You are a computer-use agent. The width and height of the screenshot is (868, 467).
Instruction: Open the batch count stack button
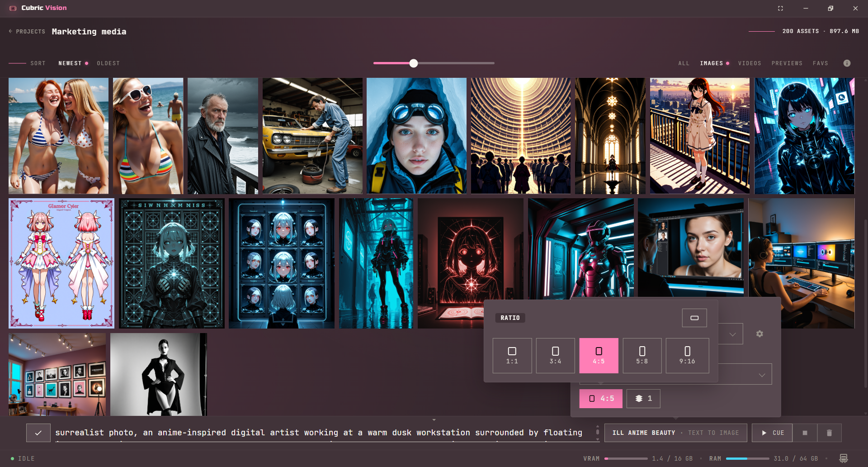[x=643, y=399]
